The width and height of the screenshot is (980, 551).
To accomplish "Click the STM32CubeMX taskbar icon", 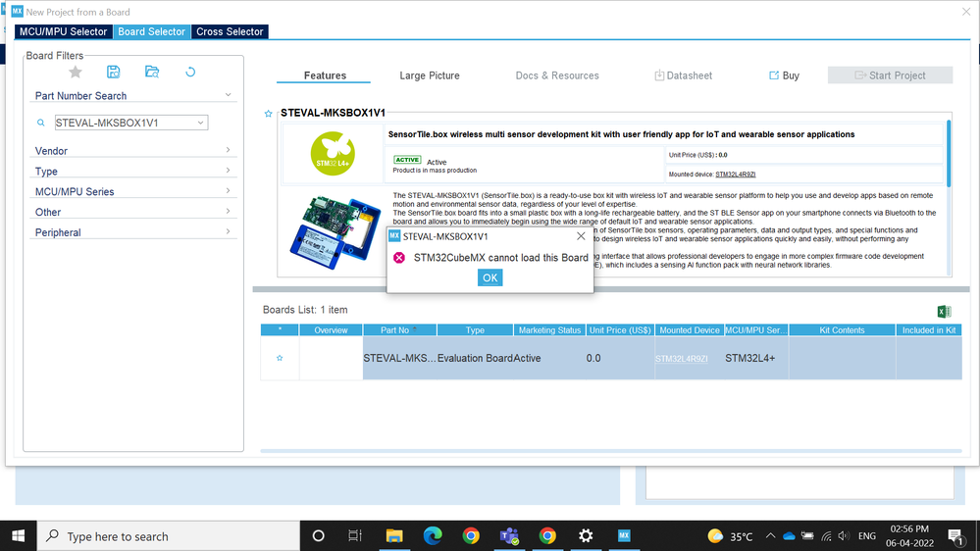I will coord(624,536).
